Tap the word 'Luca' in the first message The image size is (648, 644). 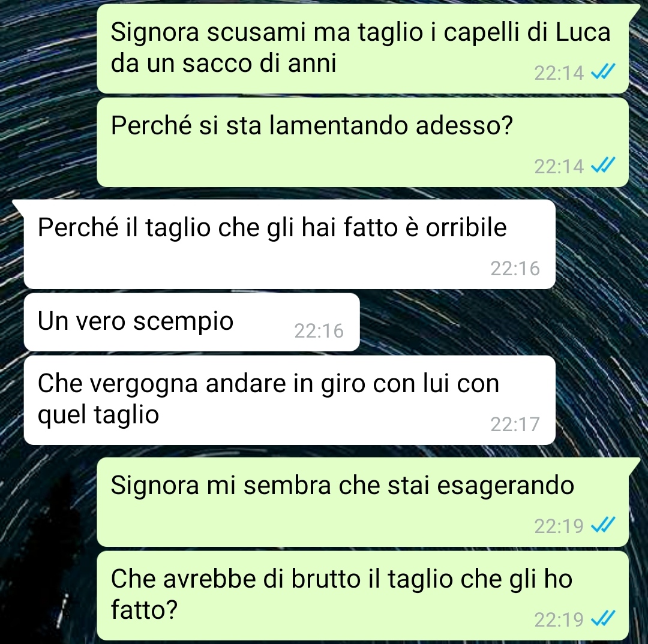click(x=583, y=32)
